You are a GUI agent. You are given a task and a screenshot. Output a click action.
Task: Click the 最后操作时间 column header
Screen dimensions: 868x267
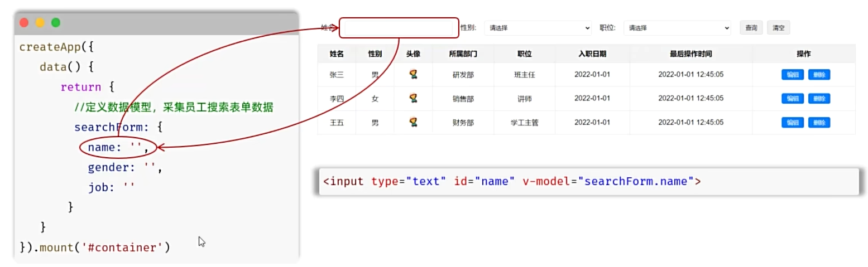click(690, 54)
